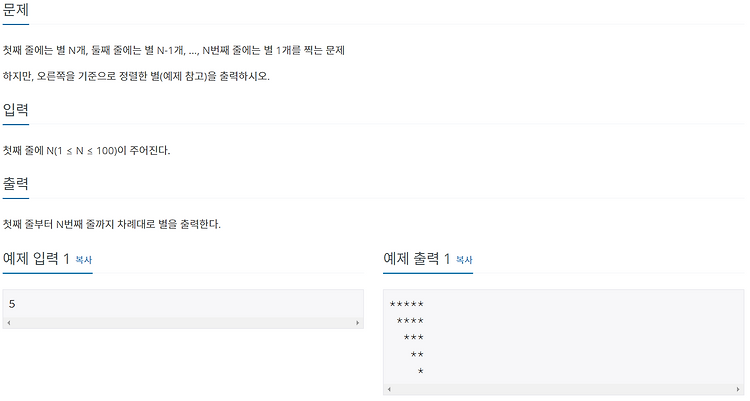
Task: Click the 입력 section heading
Action: pos(16,110)
